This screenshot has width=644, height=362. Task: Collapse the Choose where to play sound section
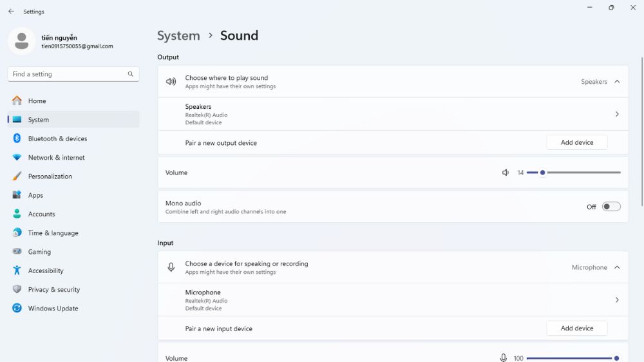pyautogui.click(x=617, y=81)
